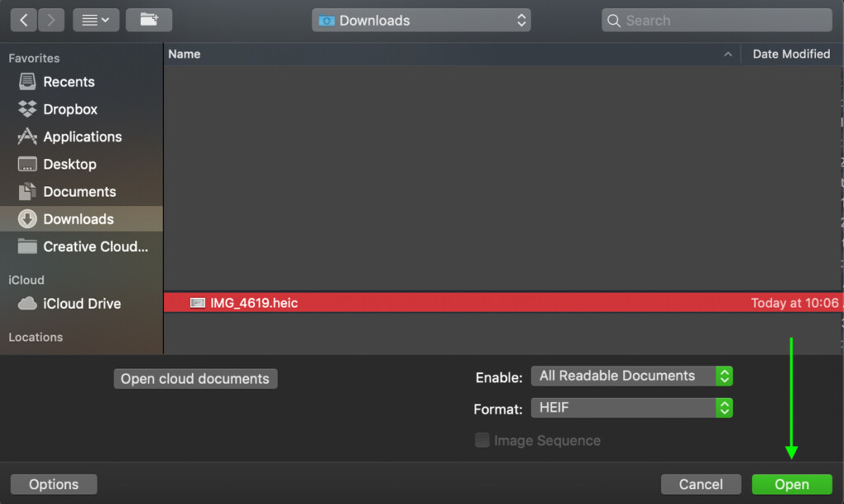Click the Desktop monitor icon
The height and width of the screenshot is (504, 844).
click(27, 164)
